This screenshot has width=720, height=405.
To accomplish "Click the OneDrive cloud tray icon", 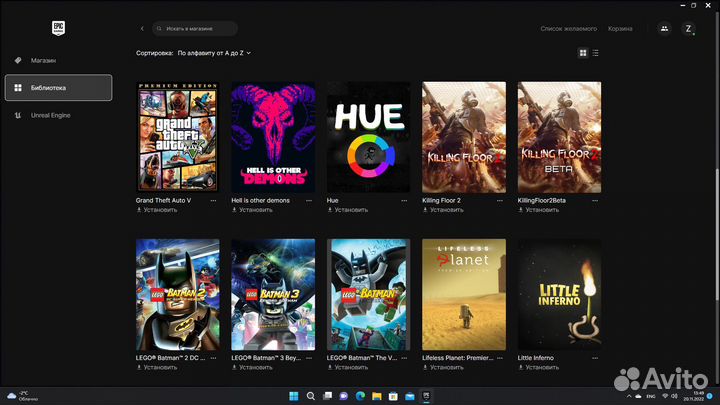I will click(638, 396).
